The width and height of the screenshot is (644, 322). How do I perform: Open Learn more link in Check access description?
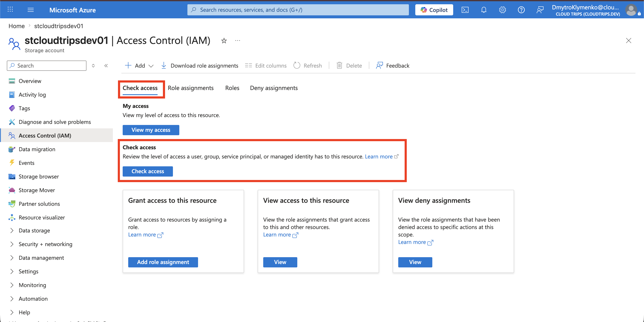(x=381, y=157)
